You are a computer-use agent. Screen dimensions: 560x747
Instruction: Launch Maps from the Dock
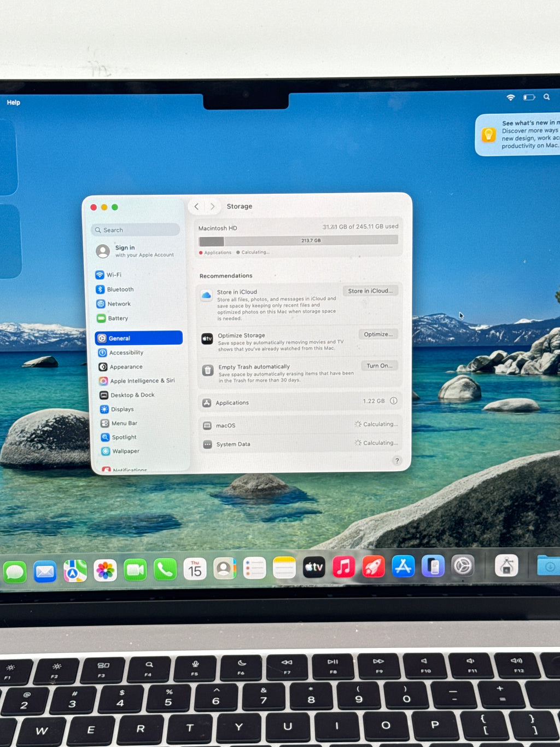[75, 571]
